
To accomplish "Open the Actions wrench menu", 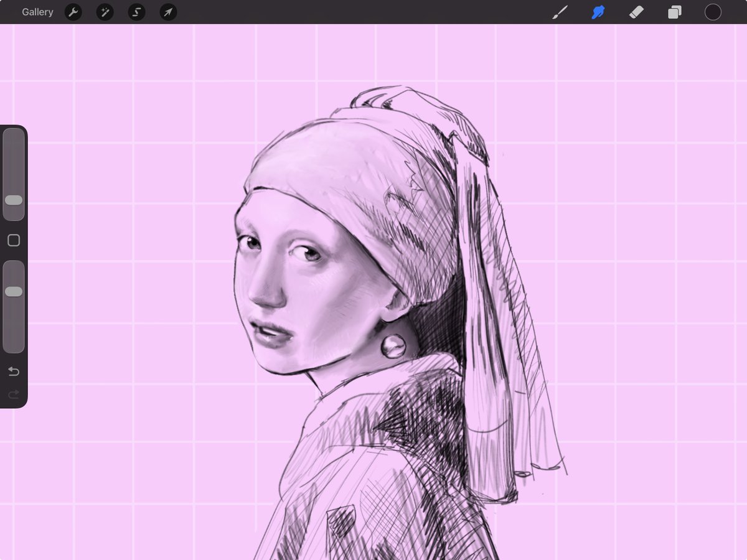I will coord(73,12).
